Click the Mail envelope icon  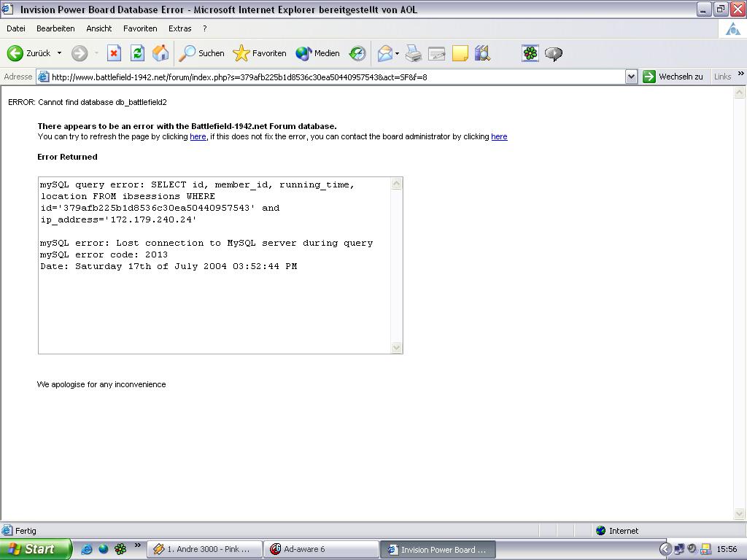(x=385, y=53)
